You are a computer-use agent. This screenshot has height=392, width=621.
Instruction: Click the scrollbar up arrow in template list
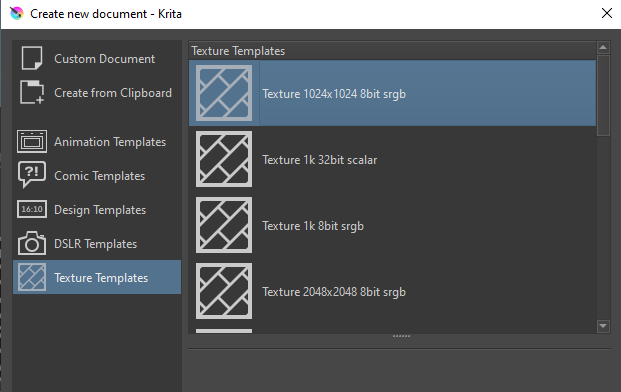coord(603,48)
